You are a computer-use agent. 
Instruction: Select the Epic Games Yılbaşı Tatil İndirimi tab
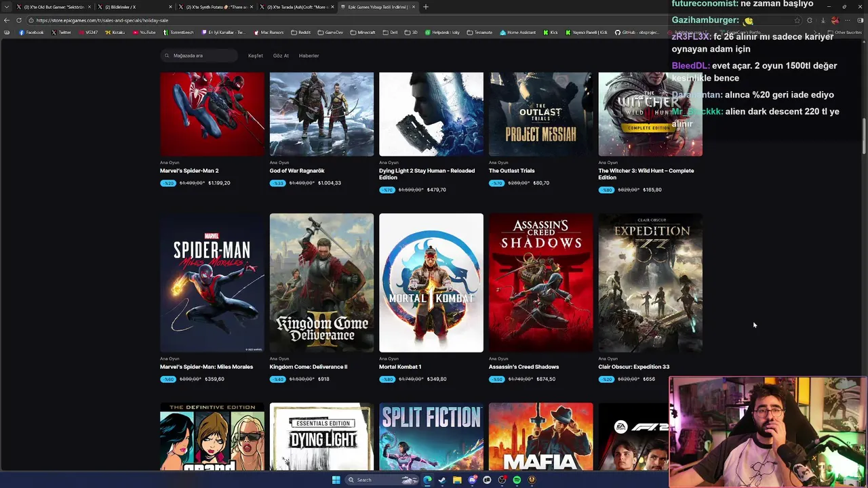pos(378,7)
